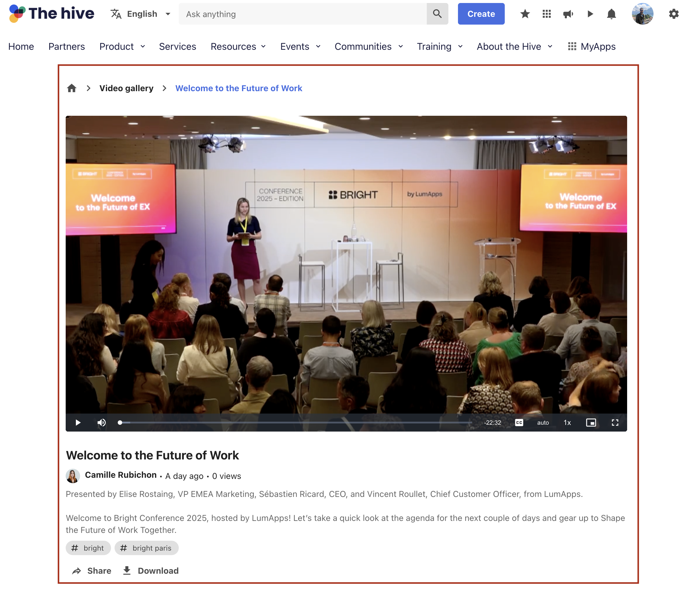Share the video
This screenshot has height=595, width=700.
coord(91,570)
